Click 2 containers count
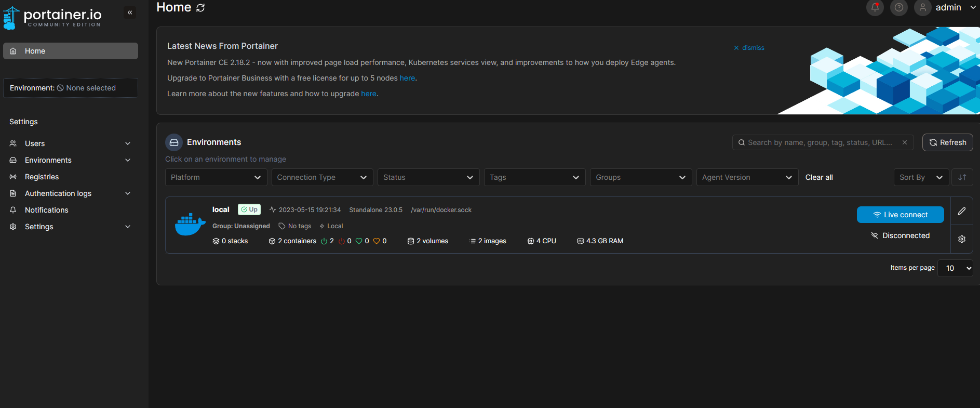Viewport: 980px width, 408px height. pos(292,241)
